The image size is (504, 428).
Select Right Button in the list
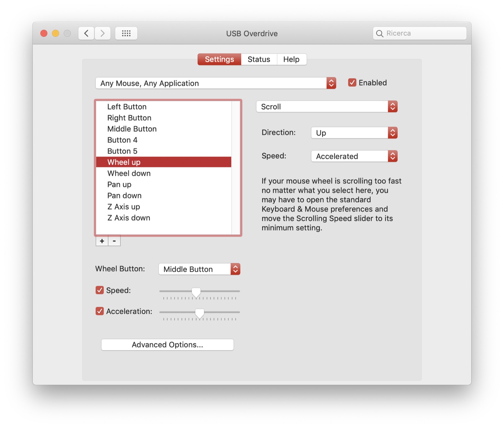coord(163,118)
